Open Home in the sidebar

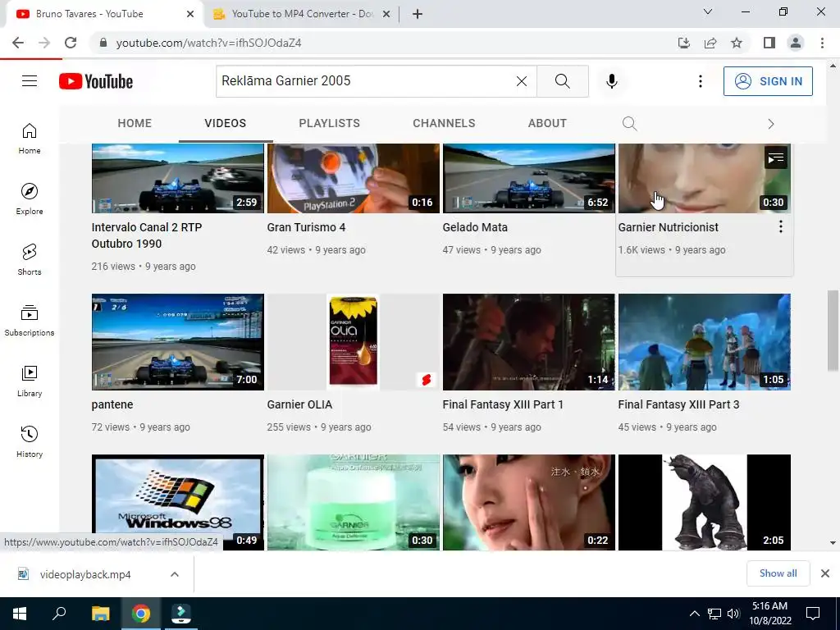coord(30,139)
